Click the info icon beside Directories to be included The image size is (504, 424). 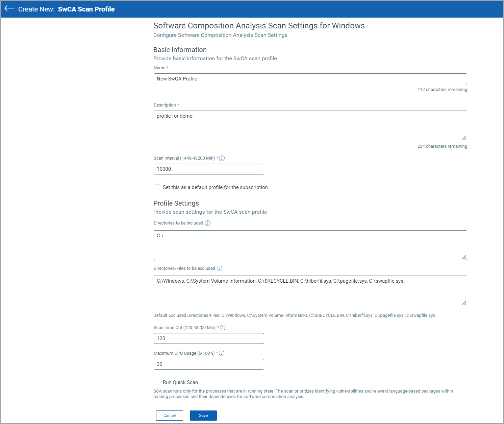click(208, 223)
